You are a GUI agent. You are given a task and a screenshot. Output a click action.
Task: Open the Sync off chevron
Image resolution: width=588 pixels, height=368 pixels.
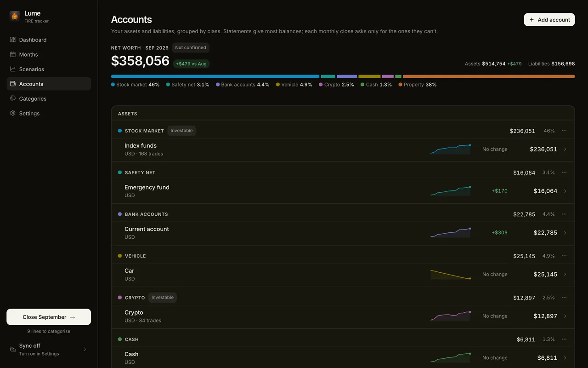[x=85, y=349]
